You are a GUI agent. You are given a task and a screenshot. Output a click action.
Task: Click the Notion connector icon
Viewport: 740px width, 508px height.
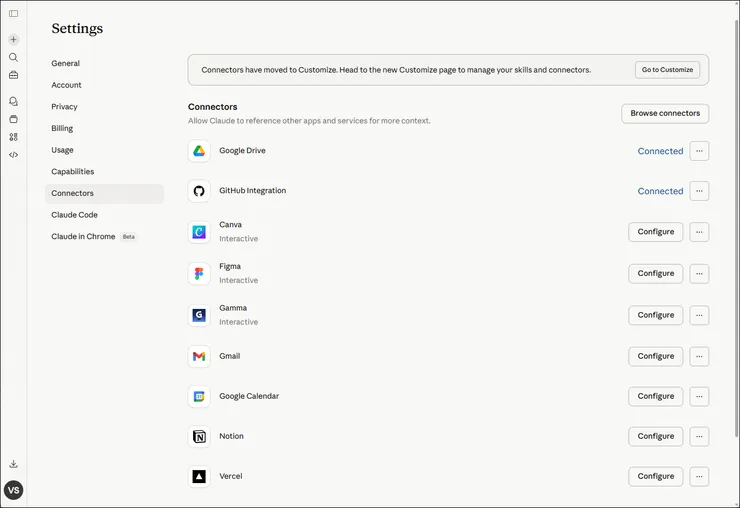tap(199, 436)
